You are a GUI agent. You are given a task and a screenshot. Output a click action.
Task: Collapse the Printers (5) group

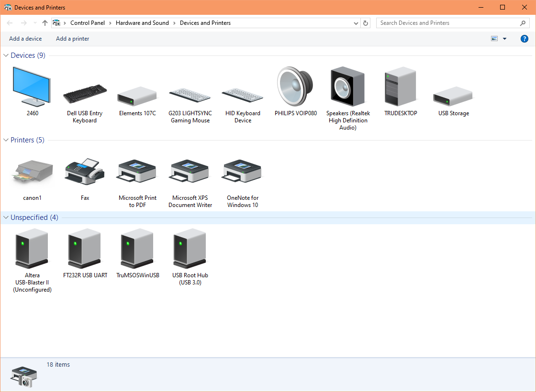tap(6, 140)
